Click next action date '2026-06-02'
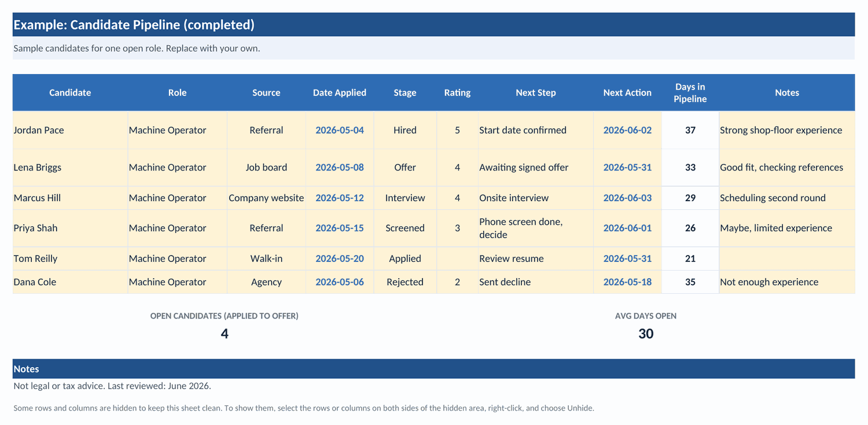The image size is (868, 425). (x=627, y=130)
